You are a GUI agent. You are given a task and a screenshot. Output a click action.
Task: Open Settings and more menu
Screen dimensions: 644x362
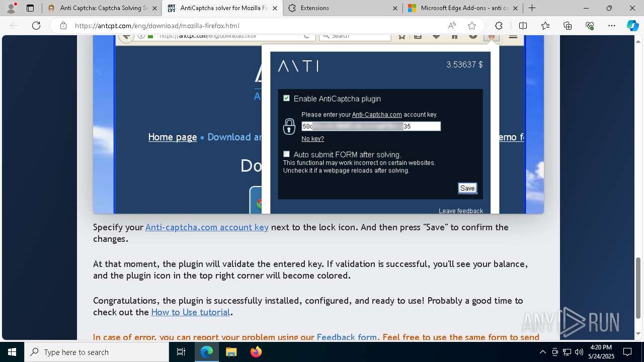click(612, 26)
